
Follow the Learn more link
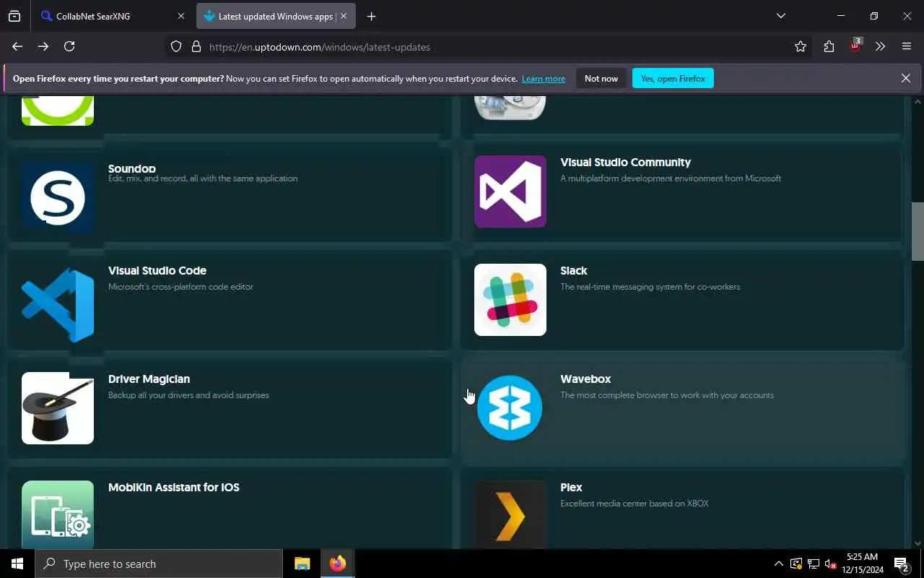544,78
